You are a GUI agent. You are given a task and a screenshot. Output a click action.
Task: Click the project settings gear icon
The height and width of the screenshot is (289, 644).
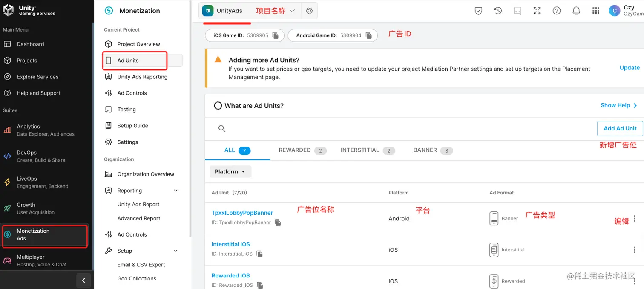coord(309,11)
